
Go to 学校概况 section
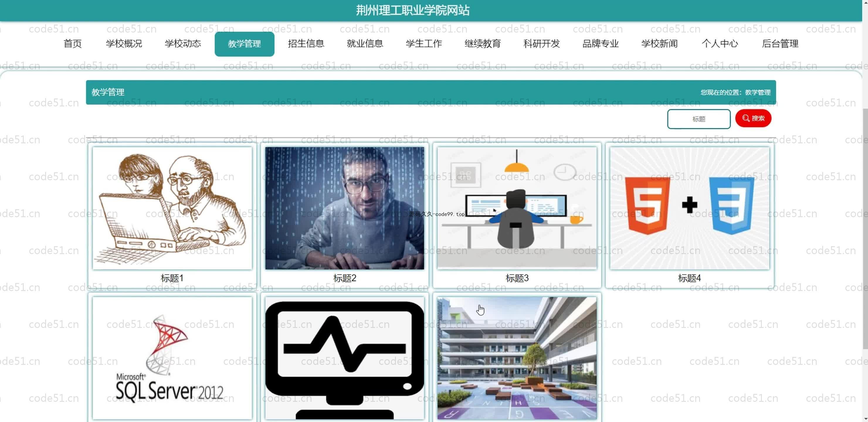(124, 44)
